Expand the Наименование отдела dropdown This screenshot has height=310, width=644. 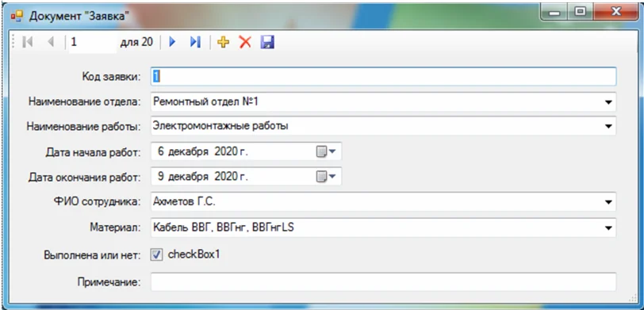[608, 102]
